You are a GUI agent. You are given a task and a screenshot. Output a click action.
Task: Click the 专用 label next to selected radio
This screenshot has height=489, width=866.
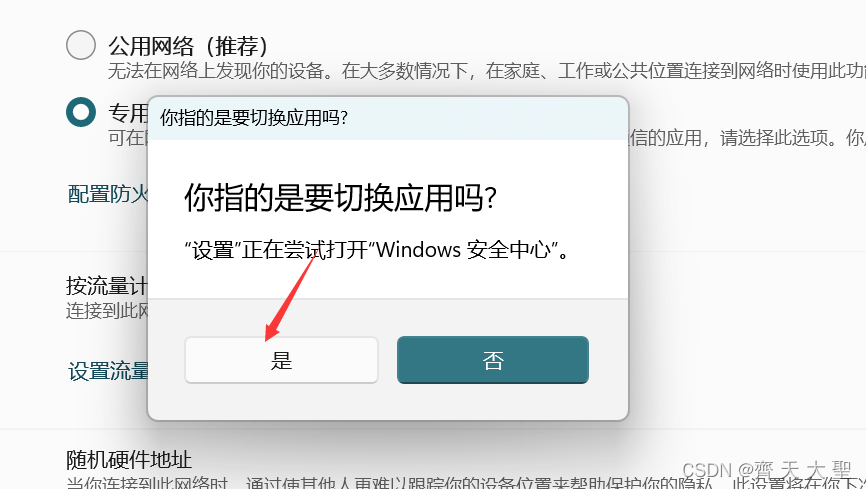(x=128, y=113)
